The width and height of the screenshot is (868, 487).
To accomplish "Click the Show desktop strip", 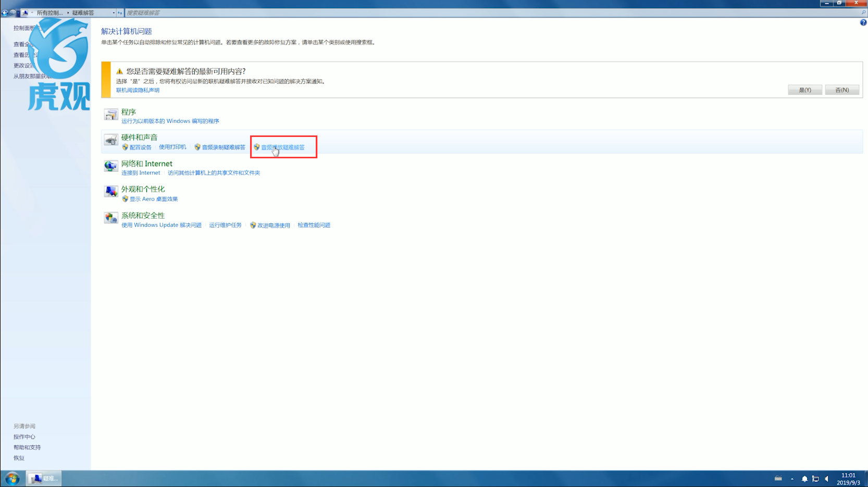I will [865, 479].
